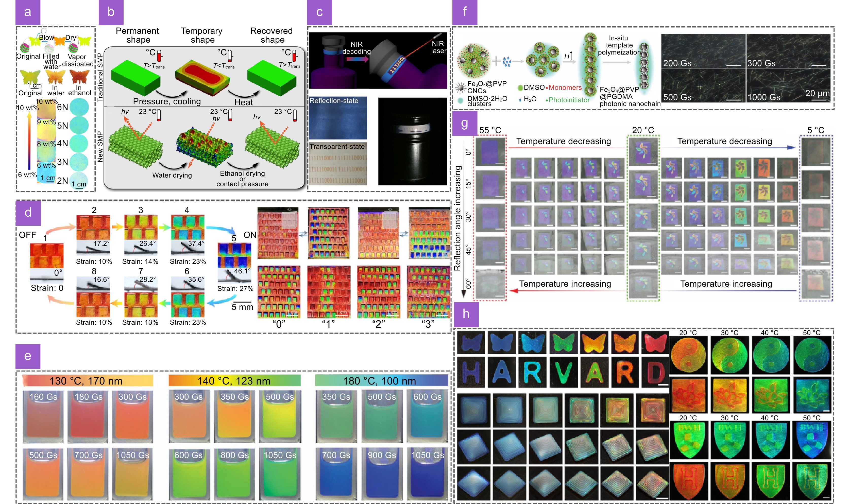
Task: Open the red letter "D" tile
Action: [x=655, y=372]
